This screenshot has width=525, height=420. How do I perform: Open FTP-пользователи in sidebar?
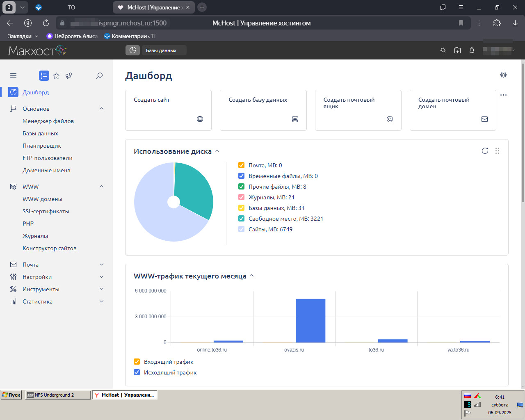(48, 158)
